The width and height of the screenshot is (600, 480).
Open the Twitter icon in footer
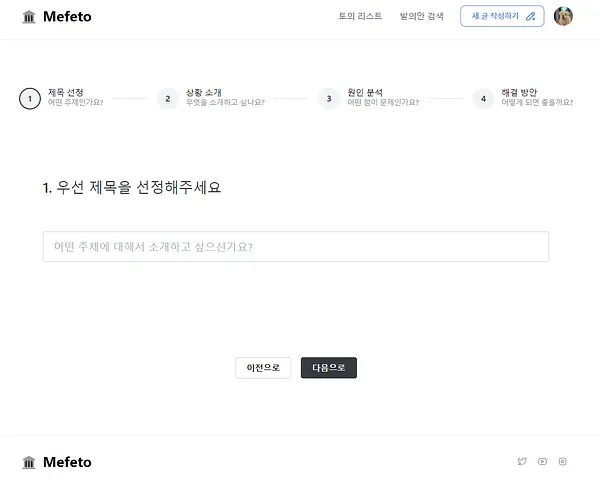point(522,461)
